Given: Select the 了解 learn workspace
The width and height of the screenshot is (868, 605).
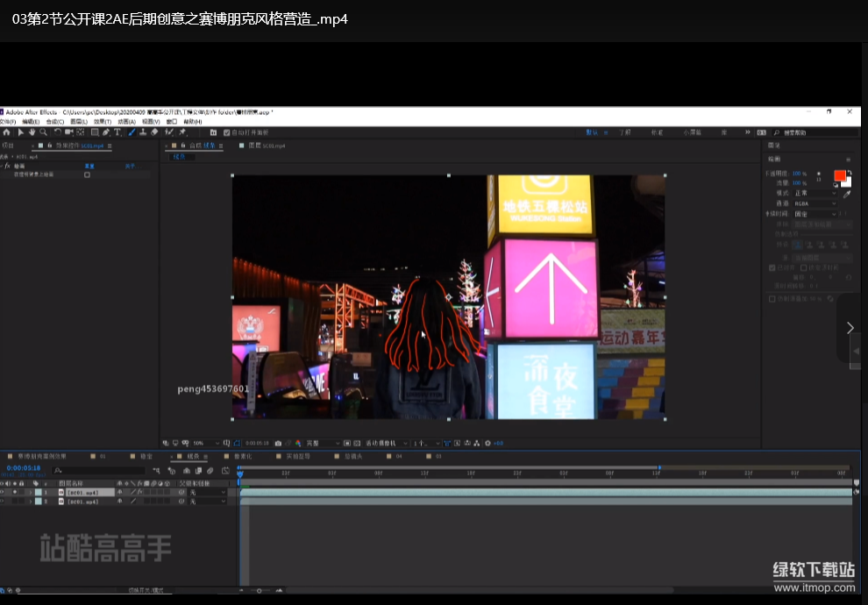Looking at the screenshot, I should click(x=625, y=133).
